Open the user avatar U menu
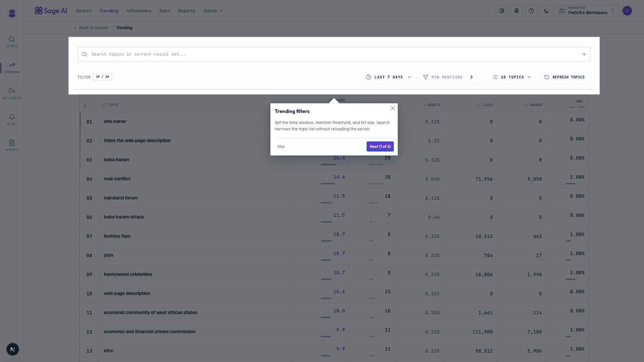Screen dimensions: 644x362 coord(627,11)
